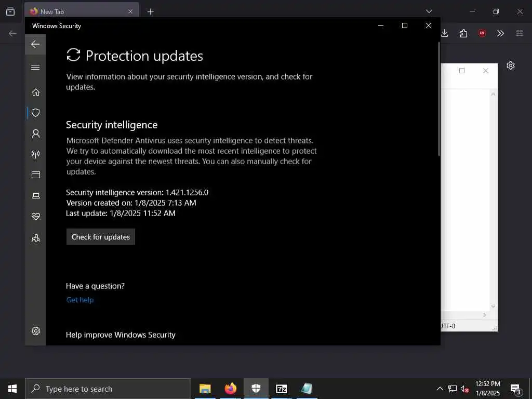Screen dimensions: 532x399
Task: Open a new browser tab with plus
Action: (x=150, y=12)
